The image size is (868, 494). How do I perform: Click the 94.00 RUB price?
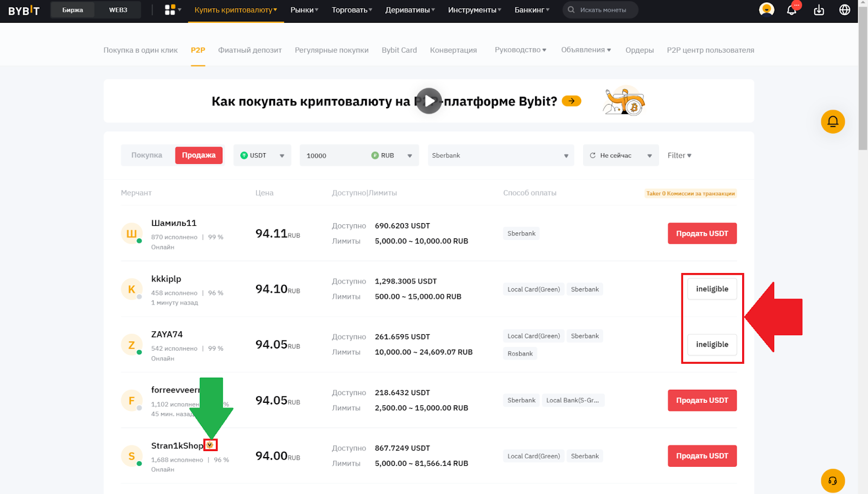pos(278,456)
